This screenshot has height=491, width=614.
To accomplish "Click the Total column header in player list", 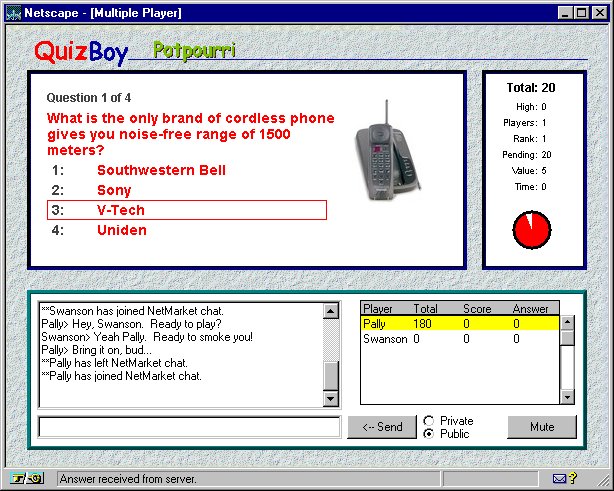I will (x=425, y=309).
